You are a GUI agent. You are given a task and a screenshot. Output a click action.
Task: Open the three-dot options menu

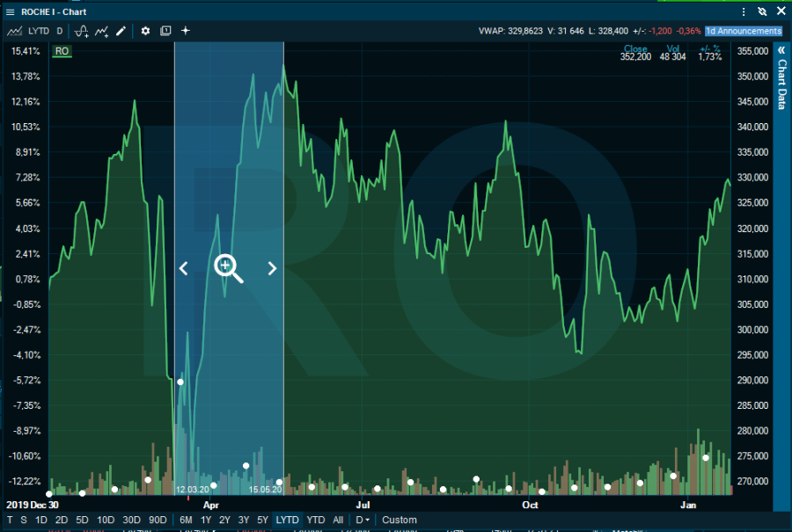pos(744,12)
